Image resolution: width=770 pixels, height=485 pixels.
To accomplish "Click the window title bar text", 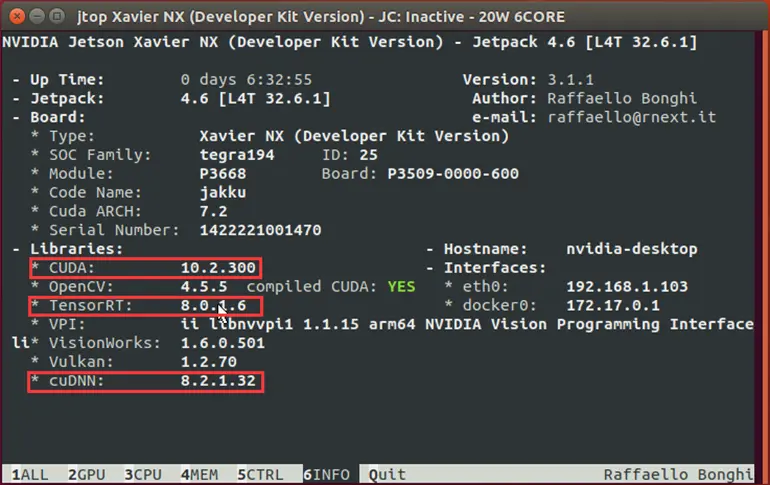I will pos(321,17).
